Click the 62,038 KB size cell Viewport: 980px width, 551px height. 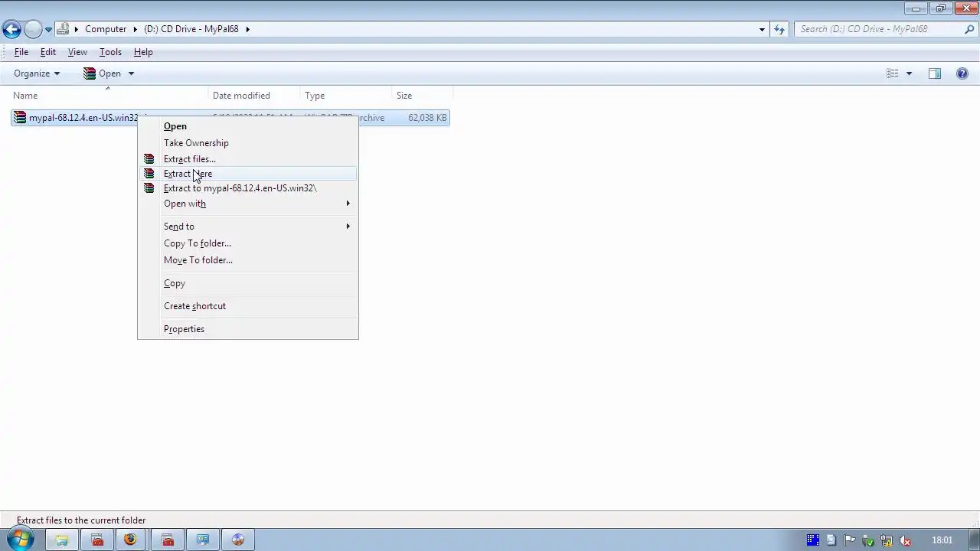point(427,118)
